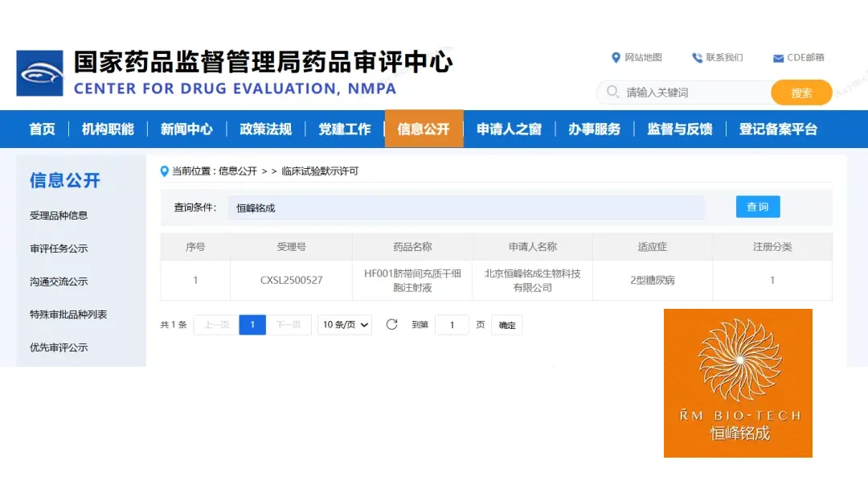Click the refresh icon beside page size
Screen dimensions: 868x489
point(392,325)
